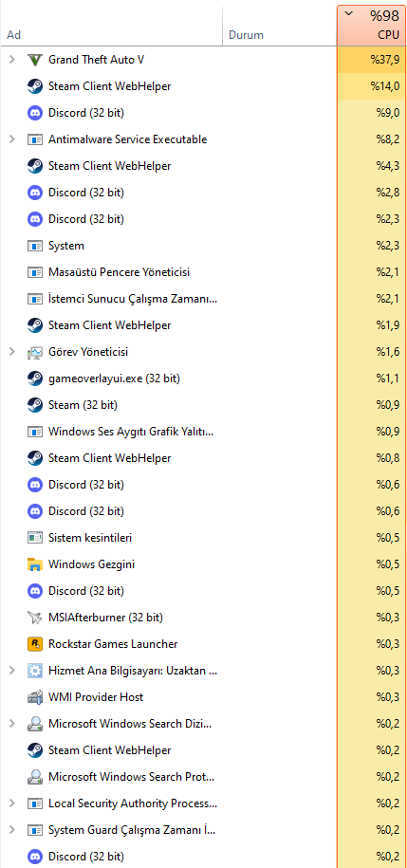Click the Steam (32 bit) icon

pyautogui.click(x=35, y=405)
